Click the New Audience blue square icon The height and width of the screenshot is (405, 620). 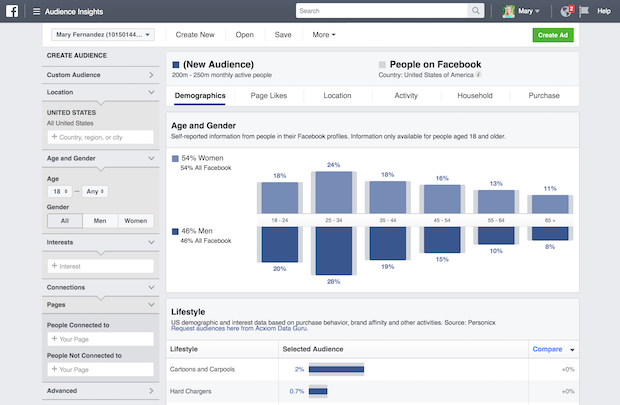pos(177,64)
